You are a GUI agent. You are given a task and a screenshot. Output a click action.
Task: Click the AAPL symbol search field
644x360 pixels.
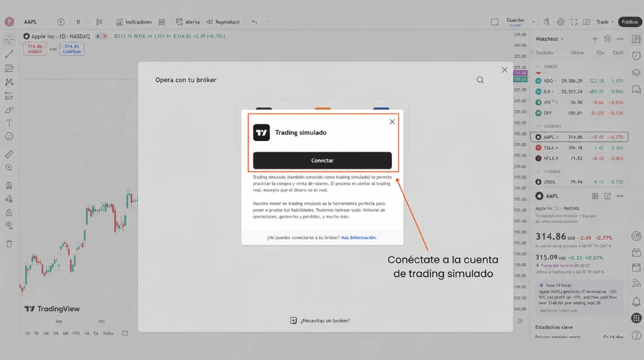pos(30,22)
